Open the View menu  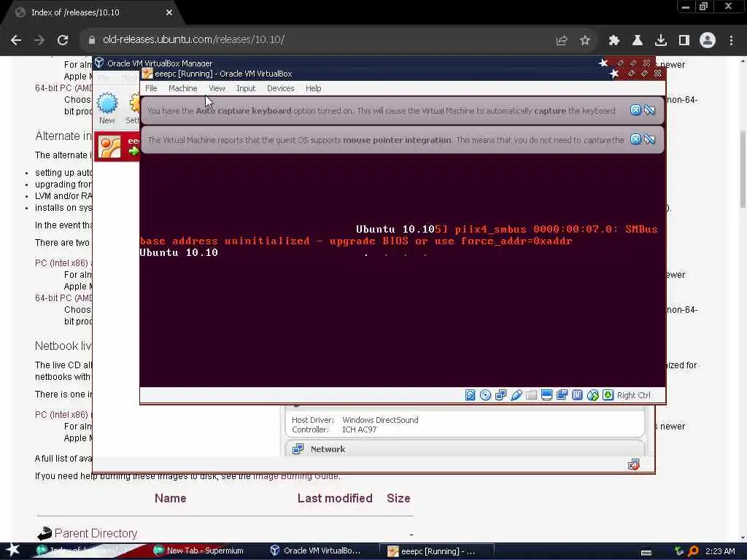pyautogui.click(x=217, y=88)
